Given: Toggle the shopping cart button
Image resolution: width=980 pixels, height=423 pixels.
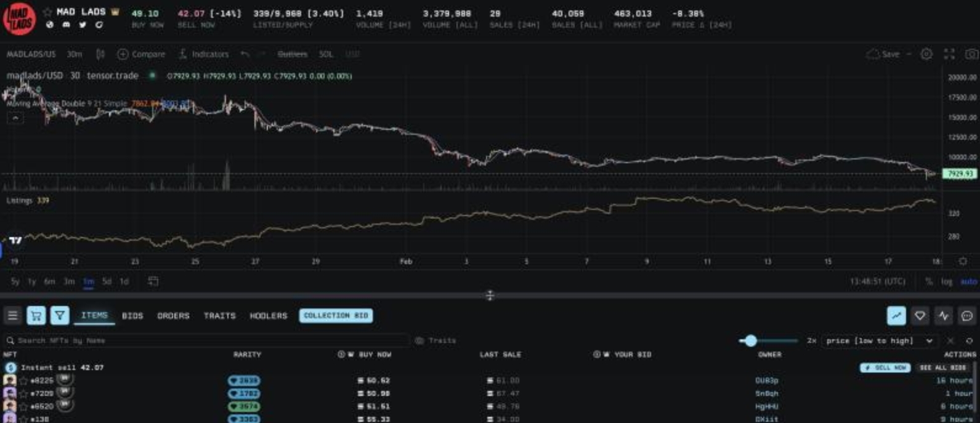Looking at the screenshot, I should [36, 316].
